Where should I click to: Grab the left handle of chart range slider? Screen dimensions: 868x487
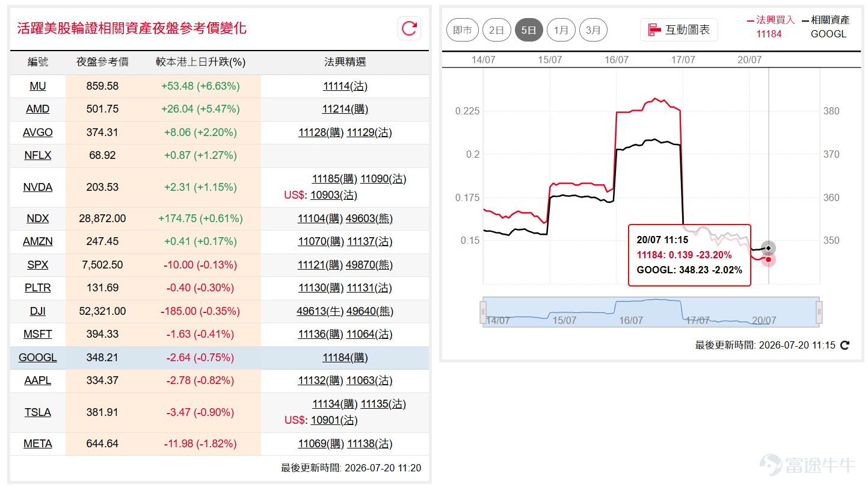tap(482, 312)
